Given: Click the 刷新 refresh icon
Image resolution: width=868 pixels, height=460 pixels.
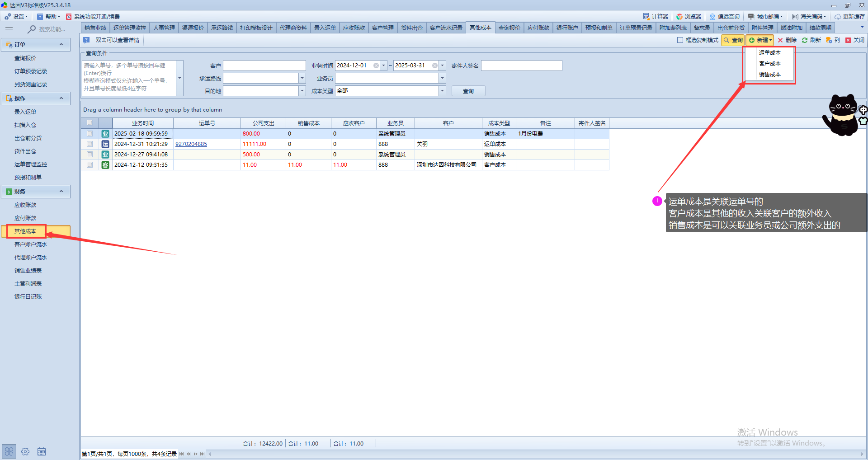Looking at the screenshot, I should pos(805,40).
